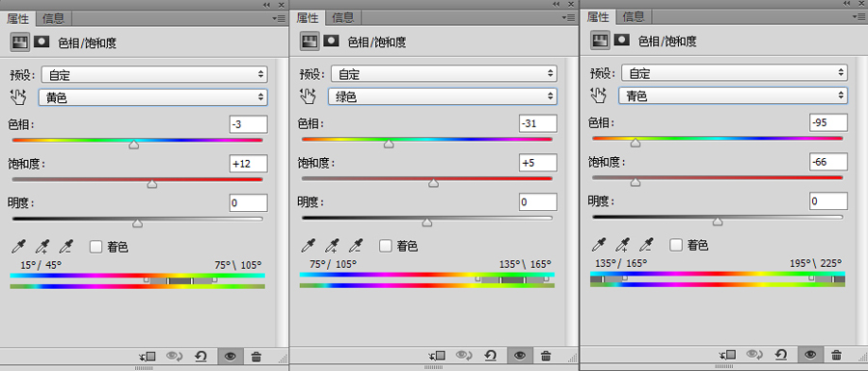This screenshot has width=868, height=371.
Task: Select add-to-sample eyedropper in Yellow panel
Action: 42,247
